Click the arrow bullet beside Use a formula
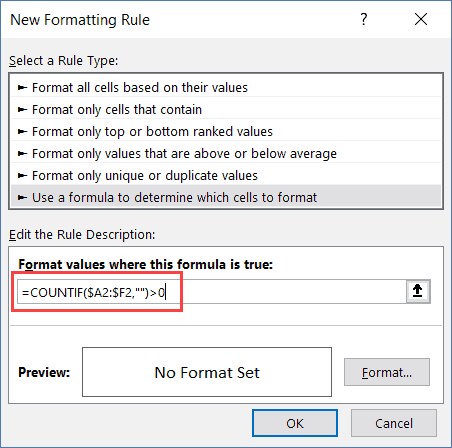The image size is (452, 448). tap(22, 198)
